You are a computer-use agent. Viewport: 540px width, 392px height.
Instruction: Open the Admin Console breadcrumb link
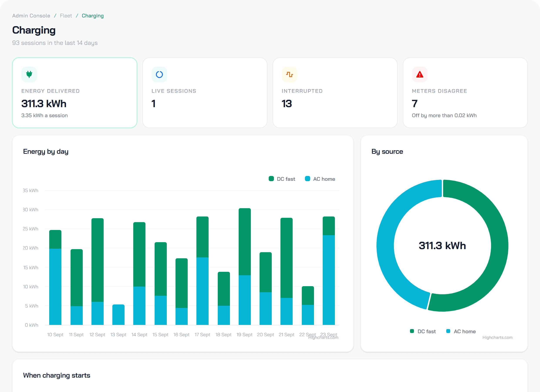[x=31, y=16]
